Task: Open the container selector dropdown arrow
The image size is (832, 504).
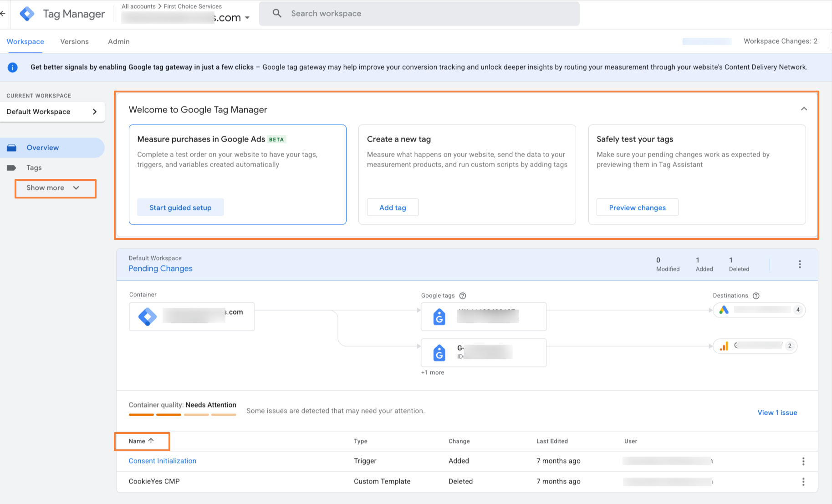Action: 247,18
